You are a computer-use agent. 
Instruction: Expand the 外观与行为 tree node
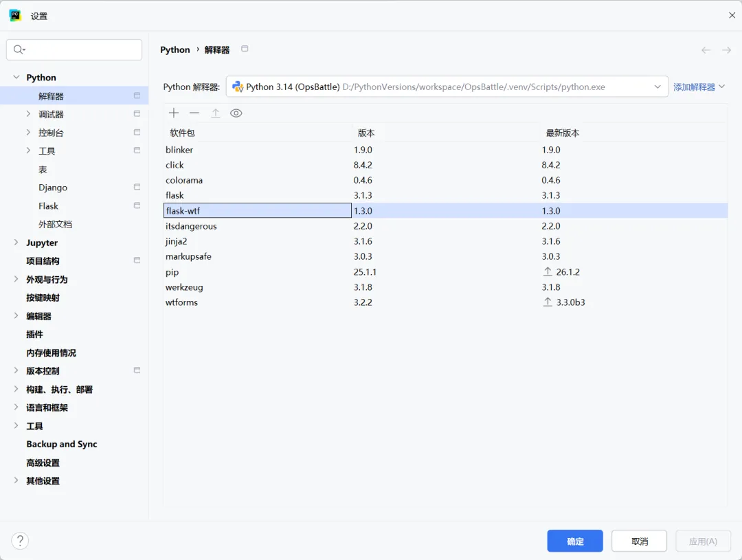click(16, 279)
